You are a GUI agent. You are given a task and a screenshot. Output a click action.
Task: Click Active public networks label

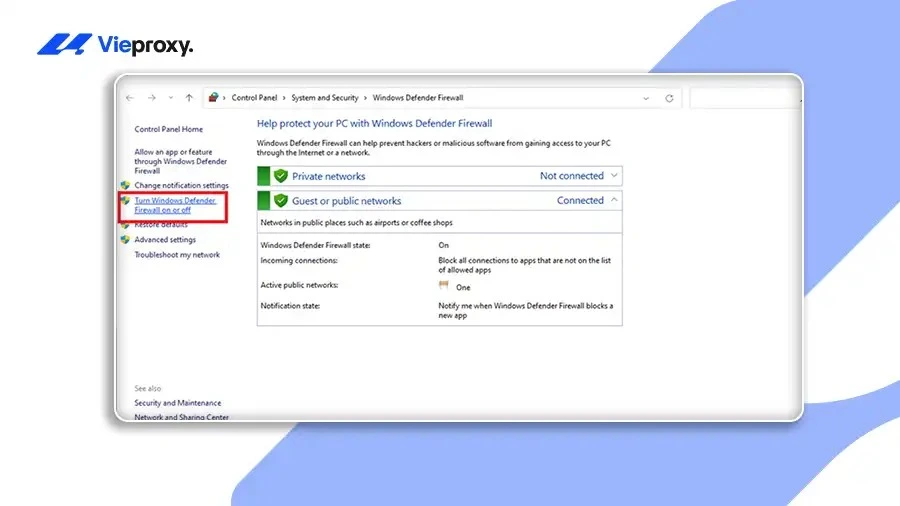300,285
